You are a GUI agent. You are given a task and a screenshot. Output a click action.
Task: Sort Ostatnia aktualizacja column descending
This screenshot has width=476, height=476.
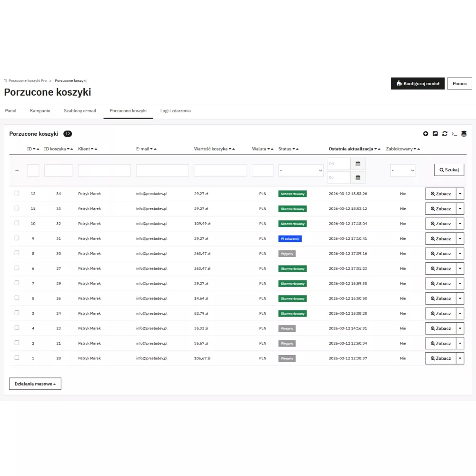(376, 149)
